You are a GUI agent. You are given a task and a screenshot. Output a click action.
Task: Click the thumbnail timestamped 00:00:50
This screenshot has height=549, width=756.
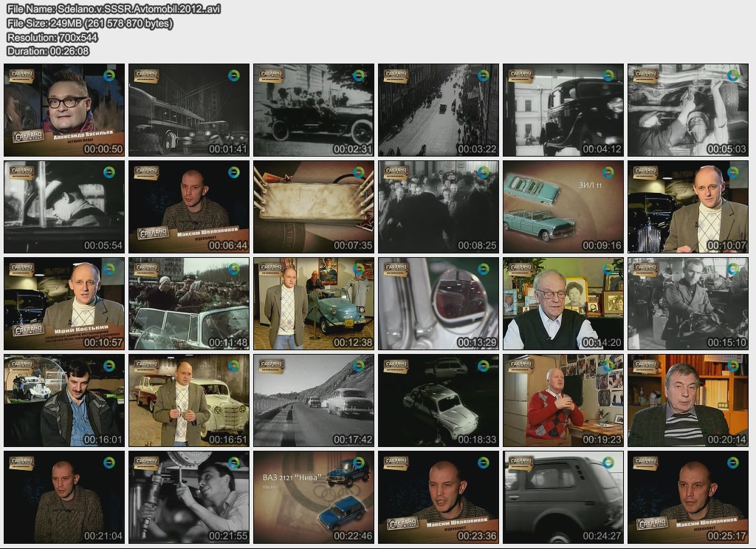pos(63,110)
